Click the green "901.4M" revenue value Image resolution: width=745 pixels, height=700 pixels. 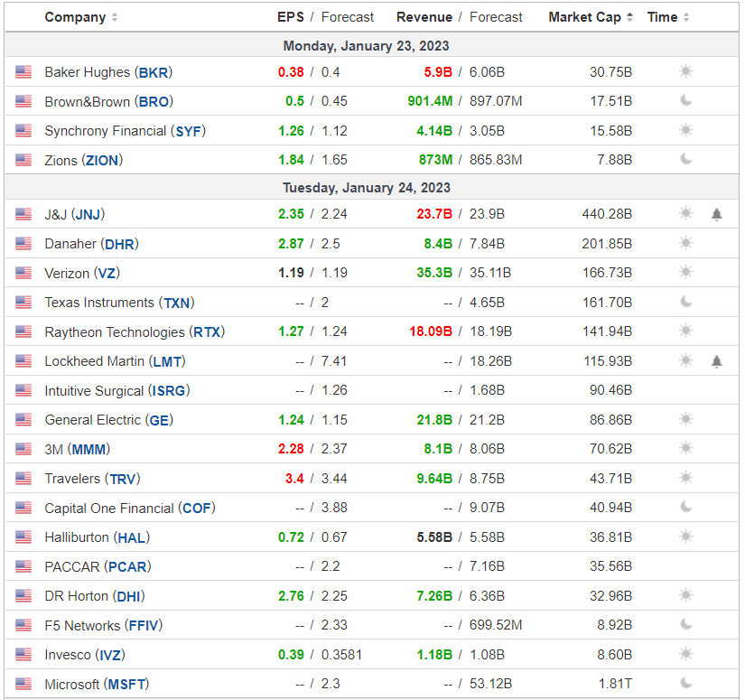click(x=430, y=101)
